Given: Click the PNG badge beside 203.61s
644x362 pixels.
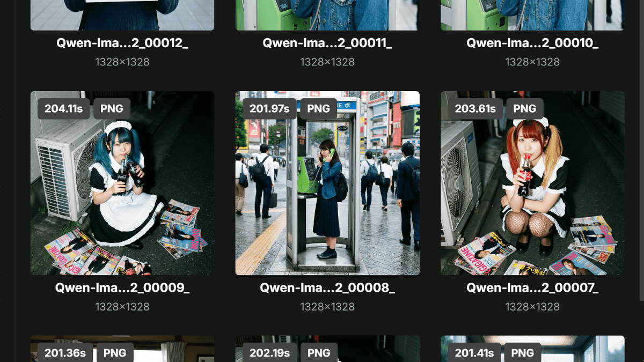Looking at the screenshot, I should 524,109.
